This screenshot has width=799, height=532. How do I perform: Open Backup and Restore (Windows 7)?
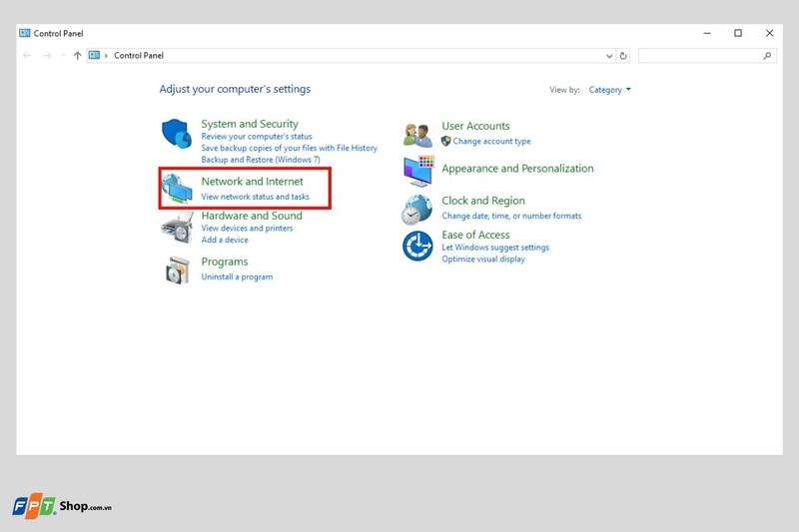click(261, 160)
